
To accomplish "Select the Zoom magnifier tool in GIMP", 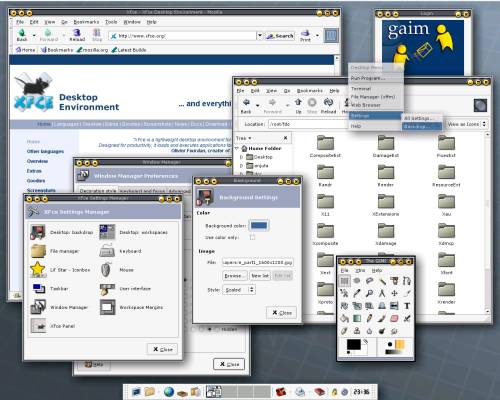I will pos(369,293).
